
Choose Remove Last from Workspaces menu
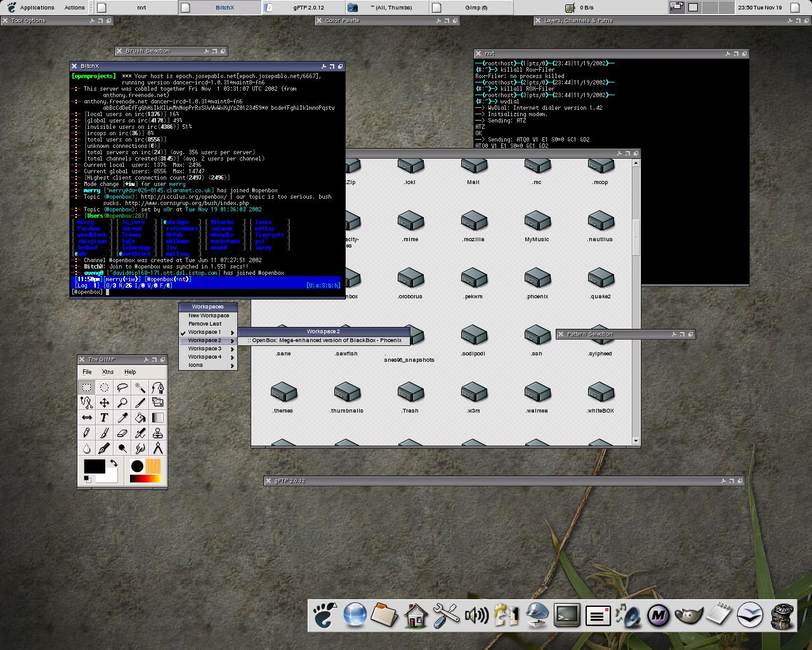pyautogui.click(x=207, y=324)
